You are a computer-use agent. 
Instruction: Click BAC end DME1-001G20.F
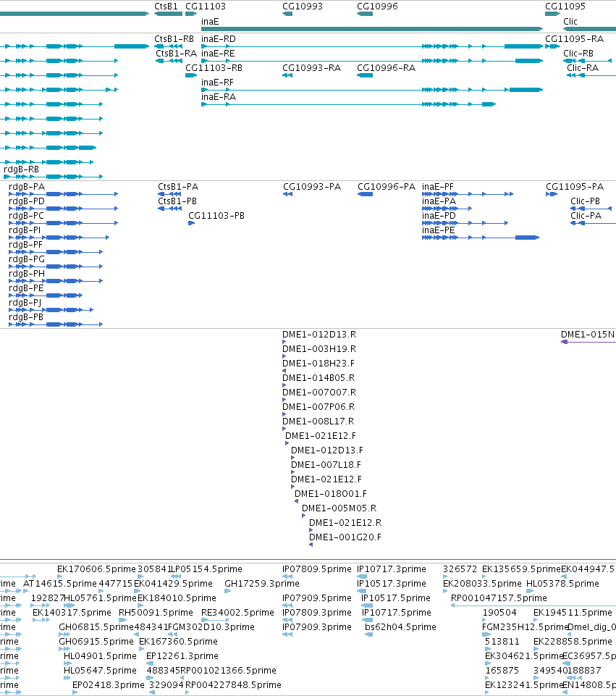(345, 537)
